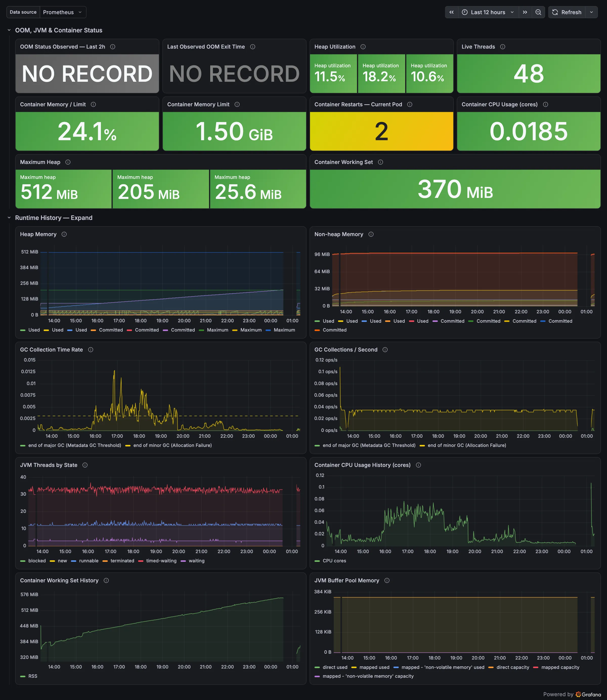Screen dimensions: 607x700
Task: Click the info icon next to Last Observed OOM Exit Time
Action: coord(253,47)
